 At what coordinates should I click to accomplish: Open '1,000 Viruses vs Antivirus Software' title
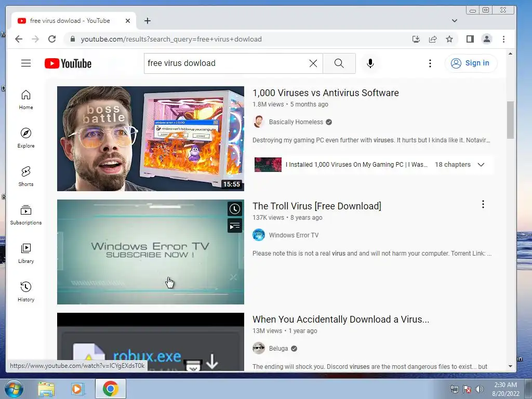click(x=326, y=92)
